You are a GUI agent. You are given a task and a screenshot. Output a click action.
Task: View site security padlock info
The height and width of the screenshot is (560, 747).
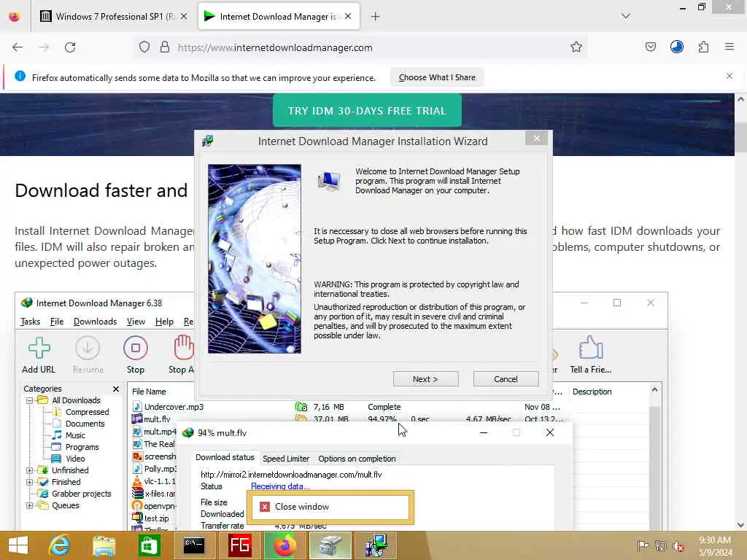tap(164, 47)
